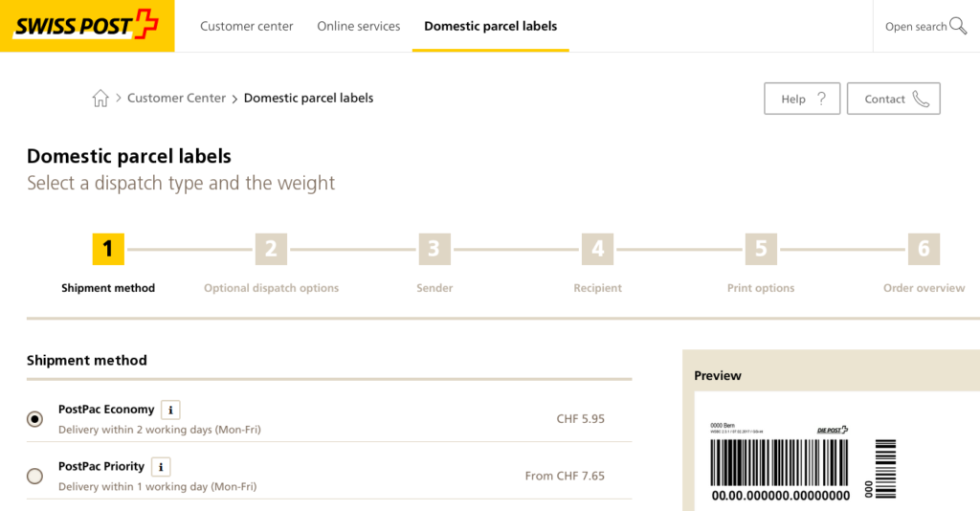
Task: Click the label barcode preview image
Action: (x=803, y=463)
